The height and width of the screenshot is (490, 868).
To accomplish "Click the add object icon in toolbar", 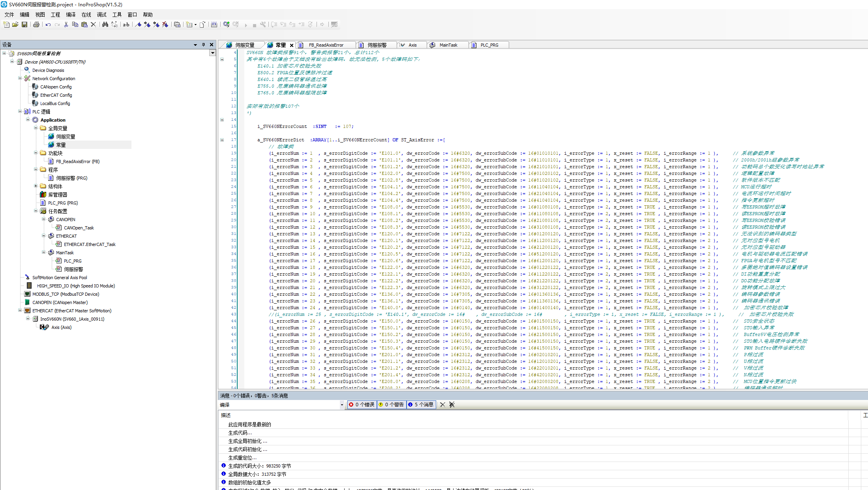I will click(x=189, y=24).
